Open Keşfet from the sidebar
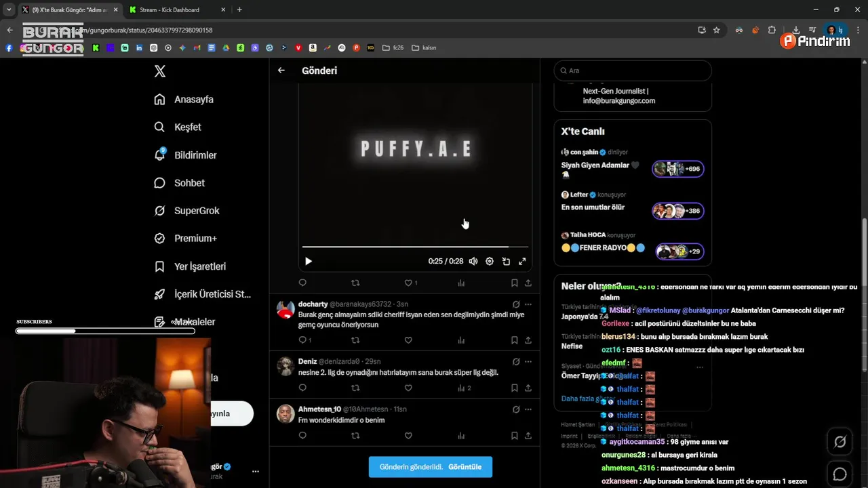This screenshot has width=868, height=488. pos(178,127)
